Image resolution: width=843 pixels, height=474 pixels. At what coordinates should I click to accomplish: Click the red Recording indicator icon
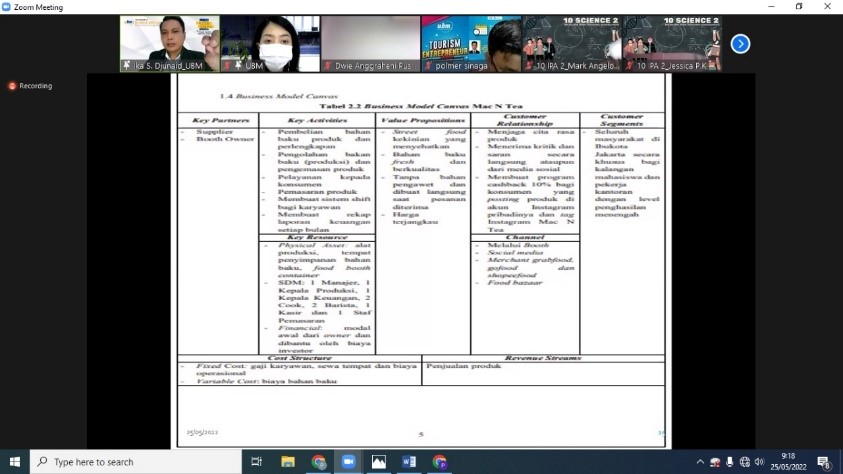[x=12, y=86]
